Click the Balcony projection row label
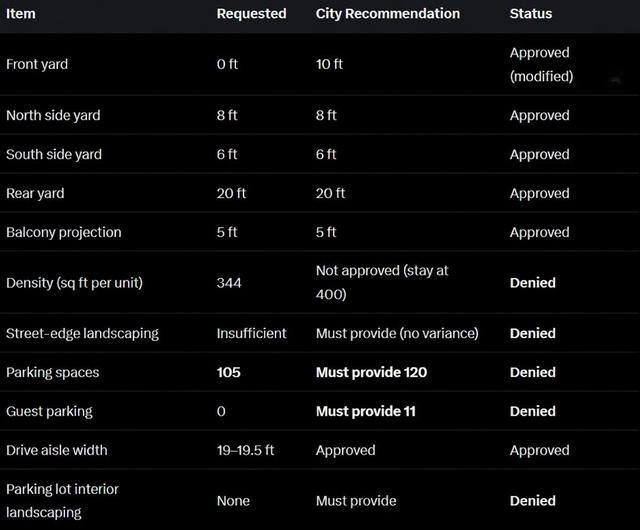Screen dimensions: 640x530 click(64, 232)
